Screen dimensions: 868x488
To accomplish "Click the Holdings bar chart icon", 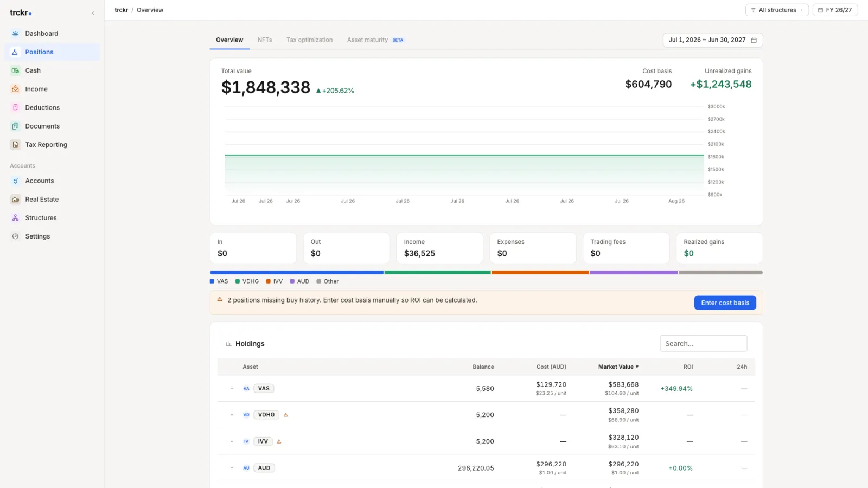I will (228, 344).
